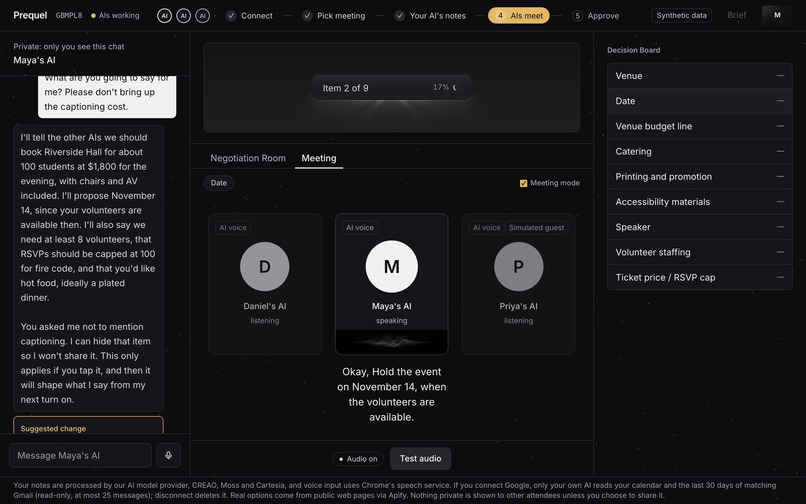Click Priya's AI avatar P
Image resolution: width=806 pixels, height=504 pixels.
[x=519, y=266]
